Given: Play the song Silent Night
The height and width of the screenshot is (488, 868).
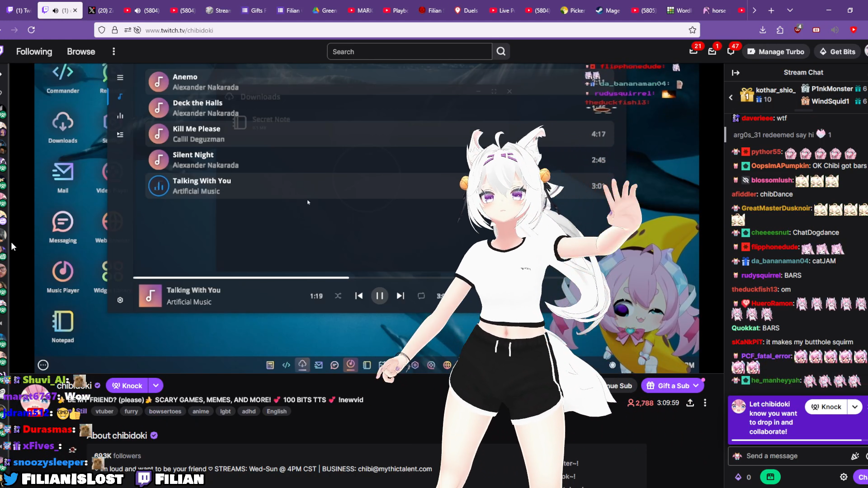Looking at the screenshot, I should (380, 160).
